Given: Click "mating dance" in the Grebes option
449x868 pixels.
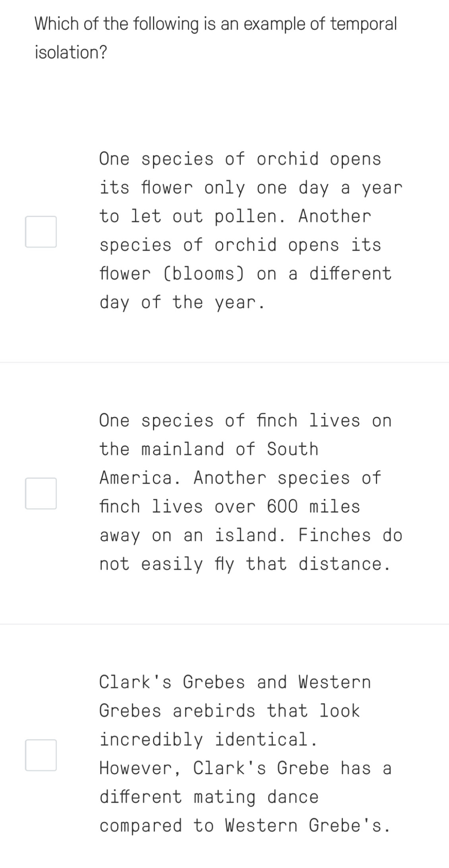Looking at the screenshot, I should coord(256,797).
